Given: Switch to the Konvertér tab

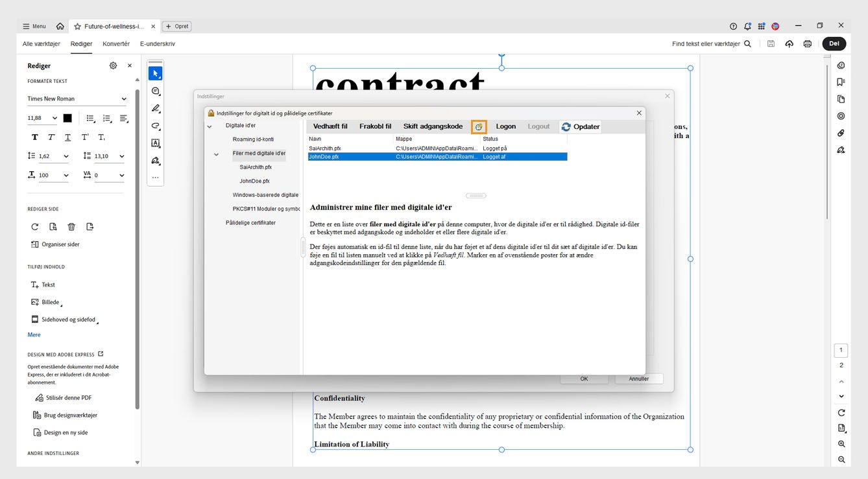Looking at the screenshot, I should [116, 44].
